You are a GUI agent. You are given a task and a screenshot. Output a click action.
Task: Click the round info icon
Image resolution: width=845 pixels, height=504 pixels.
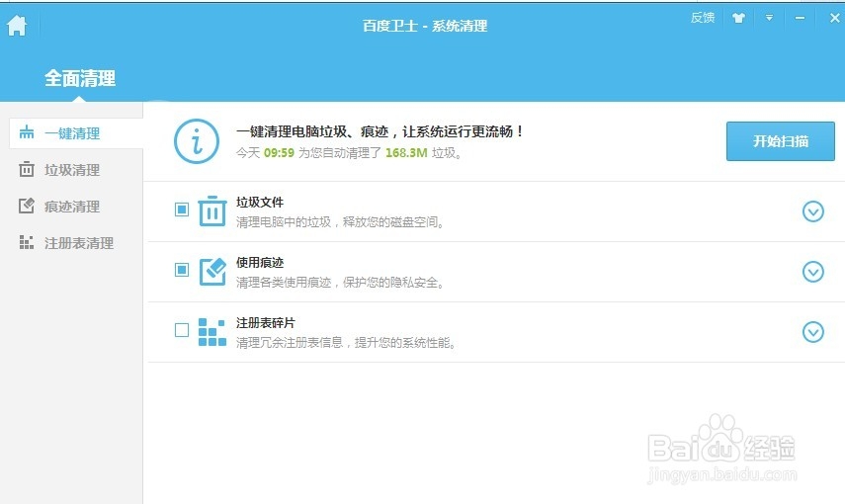(197, 141)
